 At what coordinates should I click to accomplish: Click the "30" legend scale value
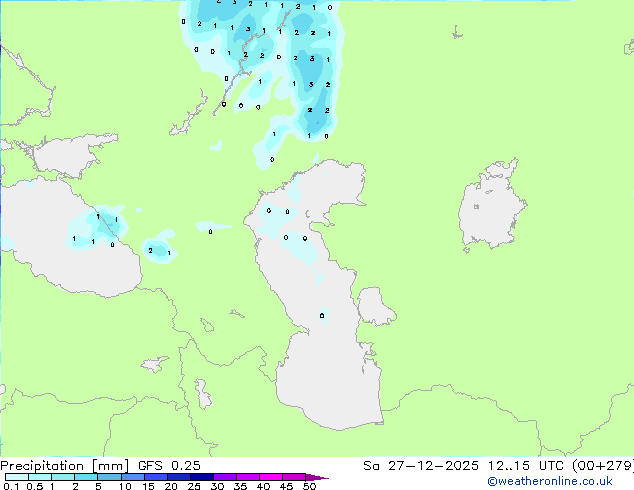(x=217, y=486)
